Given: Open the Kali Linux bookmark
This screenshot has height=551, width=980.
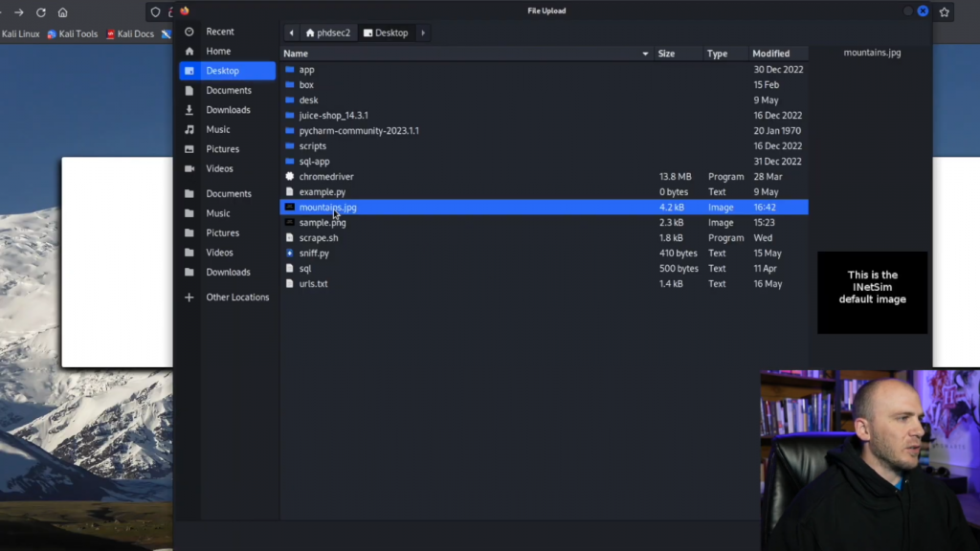Looking at the screenshot, I should point(20,33).
